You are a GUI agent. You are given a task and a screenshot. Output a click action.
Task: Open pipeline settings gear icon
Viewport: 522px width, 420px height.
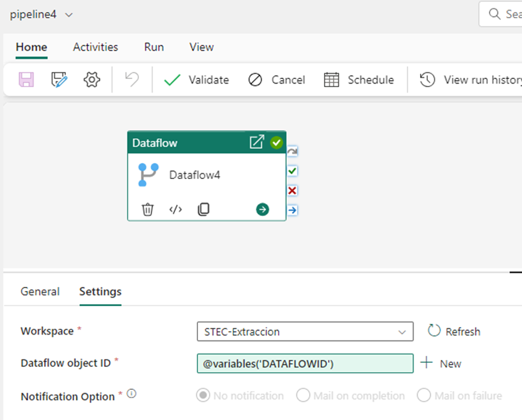pyautogui.click(x=91, y=80)
